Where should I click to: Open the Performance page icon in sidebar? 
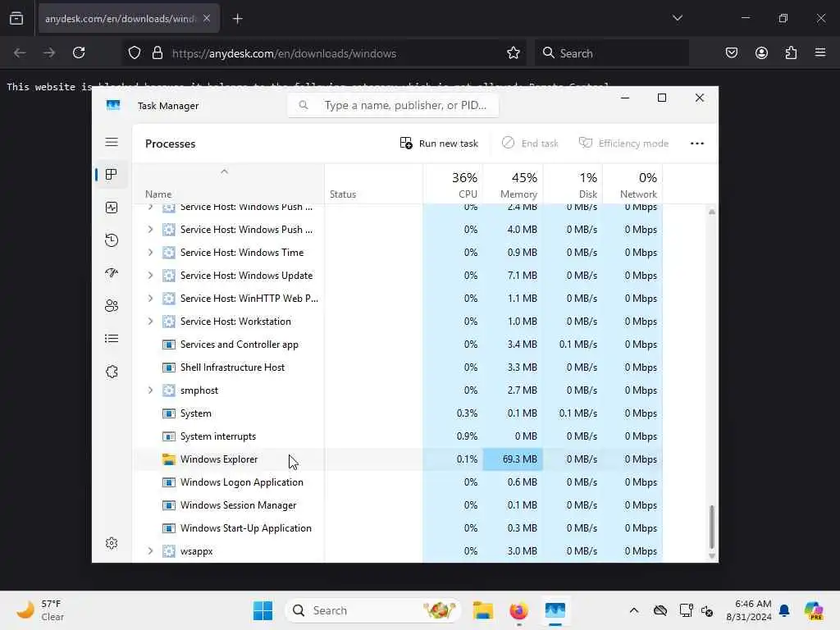(112, 208)
